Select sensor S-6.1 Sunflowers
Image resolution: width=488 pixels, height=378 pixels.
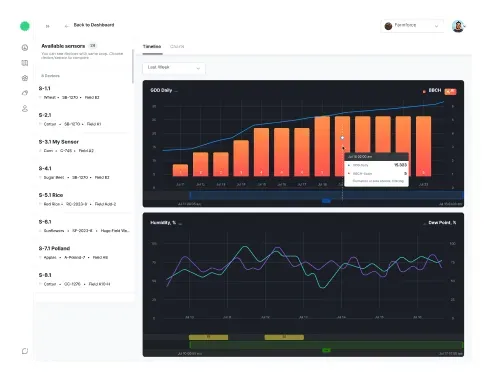[x=83, y=226]
